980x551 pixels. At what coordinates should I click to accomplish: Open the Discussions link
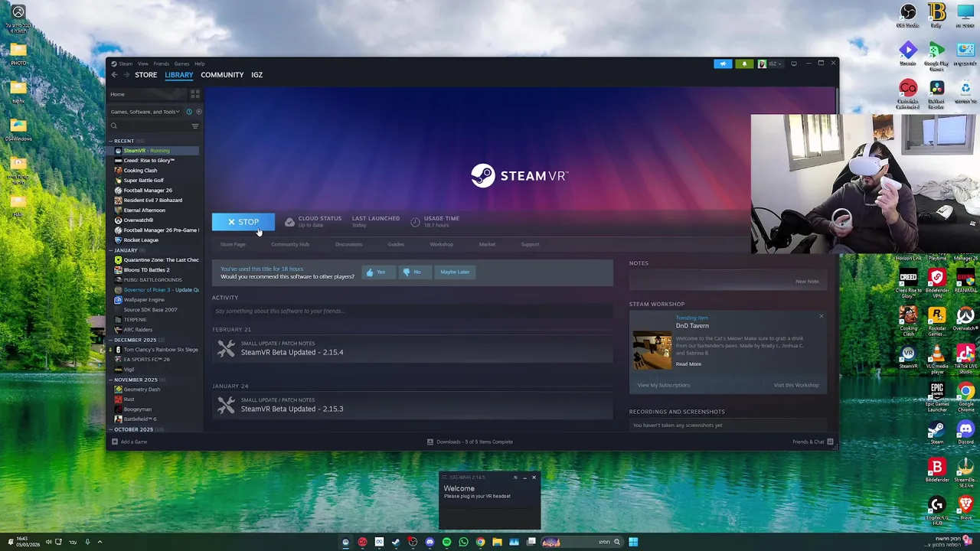click(x=348, y=244)
